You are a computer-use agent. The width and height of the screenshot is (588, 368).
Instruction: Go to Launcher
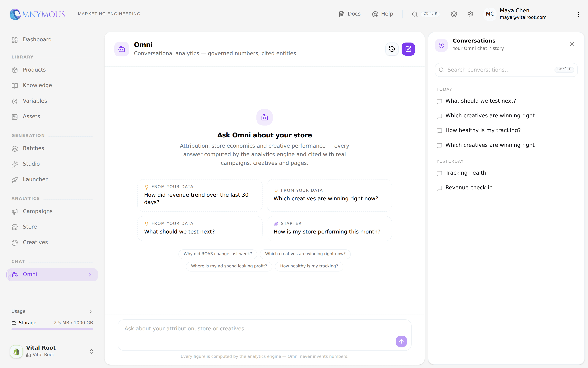(52, 180)
